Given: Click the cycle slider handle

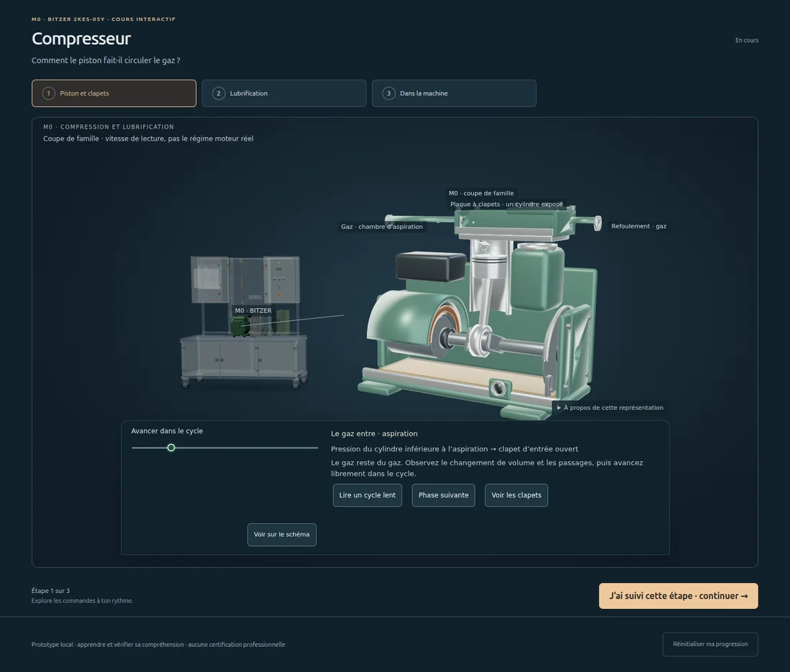Looking at the screenshot, I should tap(172, 448).
